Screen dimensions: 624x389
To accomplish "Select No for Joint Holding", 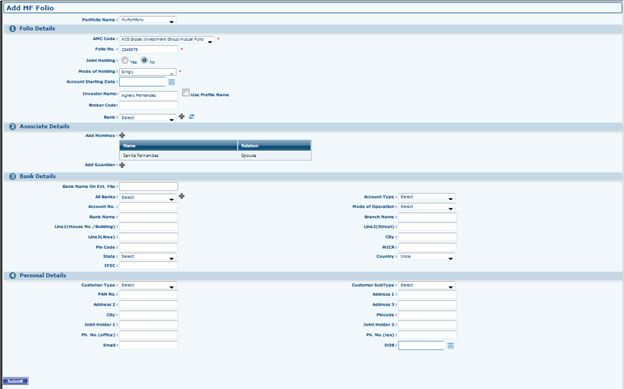I will tap(144, 60).
